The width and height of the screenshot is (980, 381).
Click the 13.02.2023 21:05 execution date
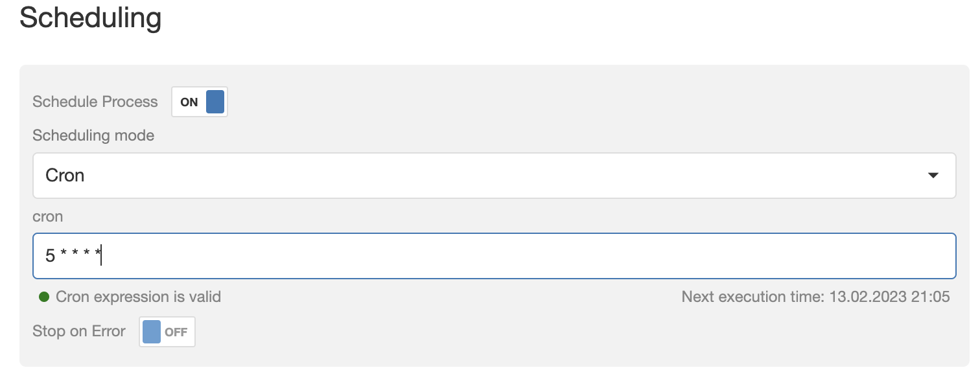pyautogui.click(x=889, y=297)
